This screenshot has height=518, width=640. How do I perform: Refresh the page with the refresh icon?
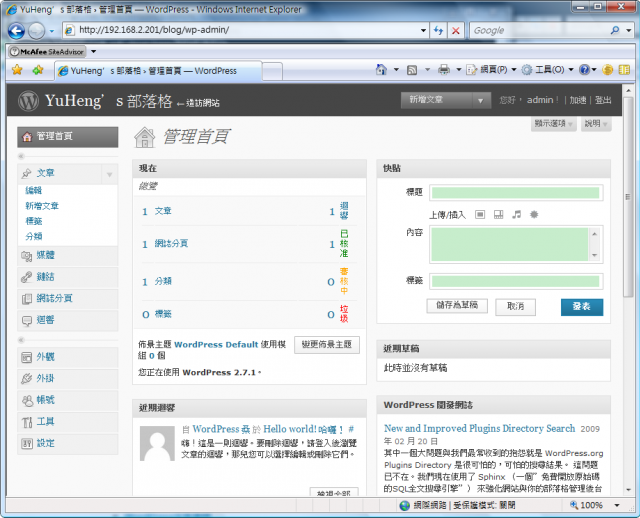[x=438, y=30]
